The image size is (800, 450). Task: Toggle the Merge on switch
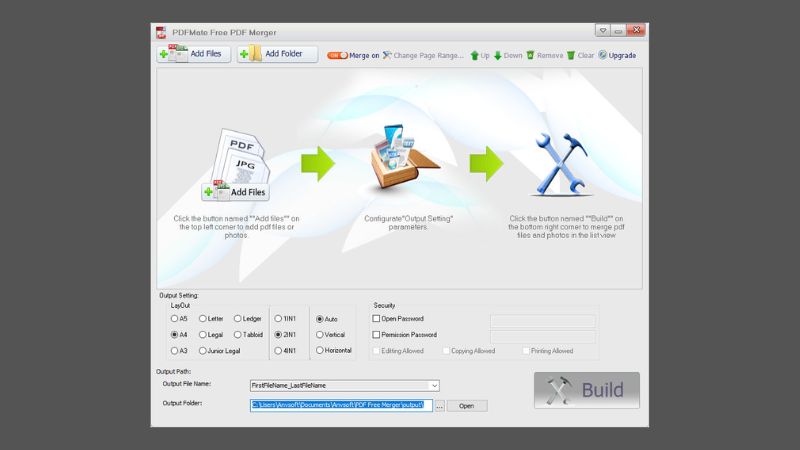pos(337,55)
